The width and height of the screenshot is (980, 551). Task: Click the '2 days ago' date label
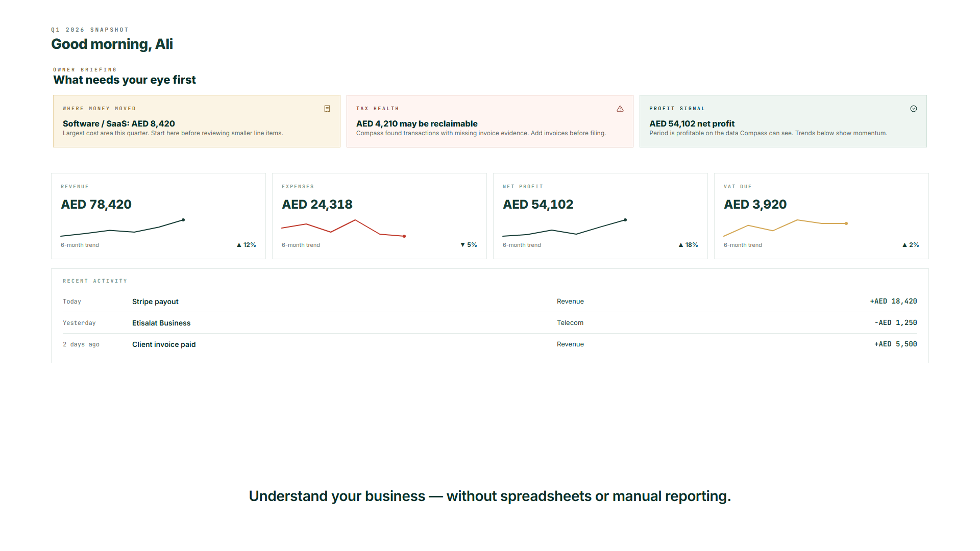(81, 344)
